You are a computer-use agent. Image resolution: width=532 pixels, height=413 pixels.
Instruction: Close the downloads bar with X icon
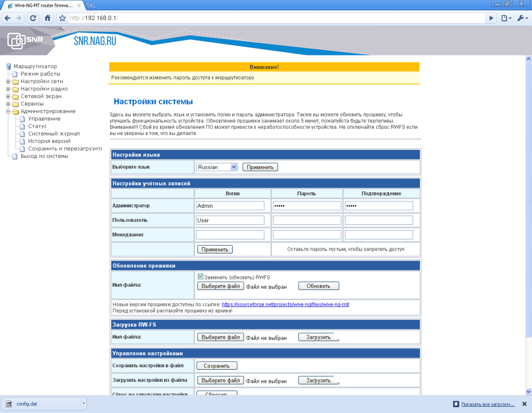click(525, 404)
